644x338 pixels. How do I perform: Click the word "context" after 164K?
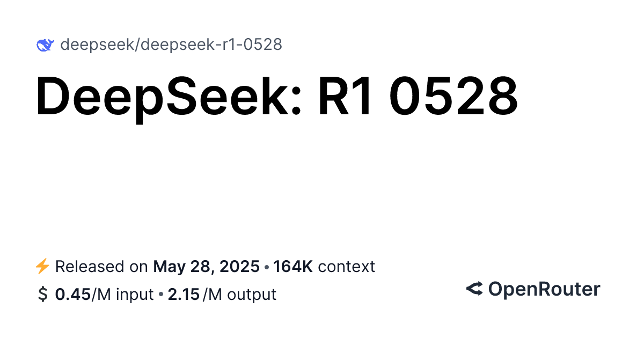click(x=346, y=267)
